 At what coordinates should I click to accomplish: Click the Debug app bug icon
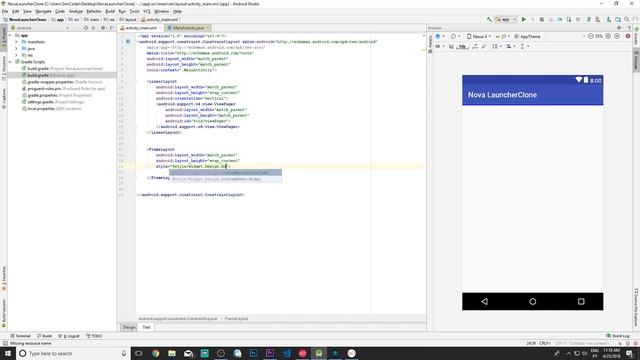point(542,20)
